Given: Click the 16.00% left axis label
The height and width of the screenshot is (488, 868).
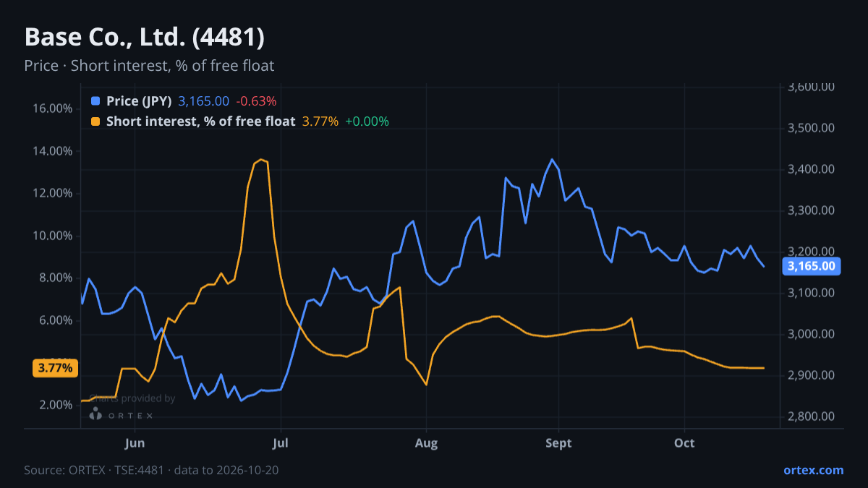Looking at the screenshot, I should (52, 108).
